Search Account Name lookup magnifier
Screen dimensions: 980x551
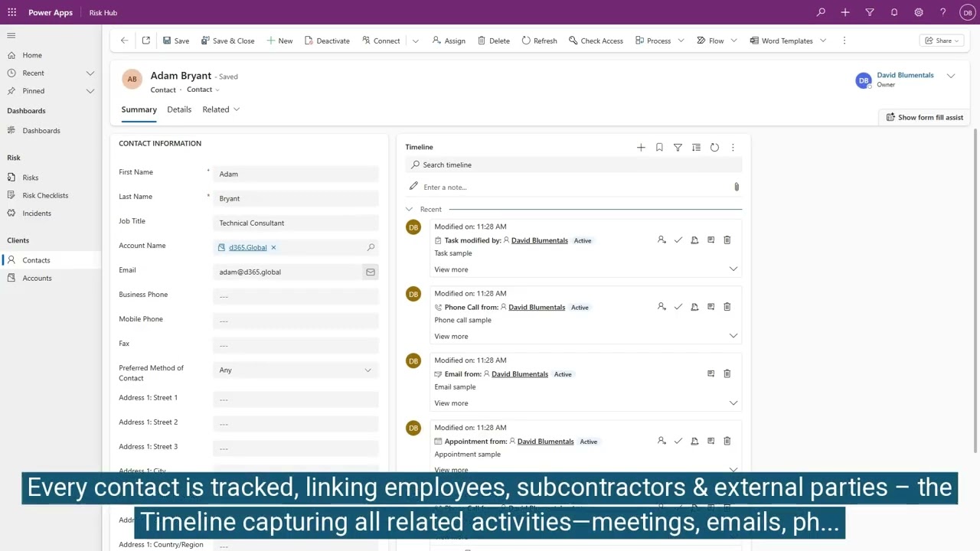[371, 247]
